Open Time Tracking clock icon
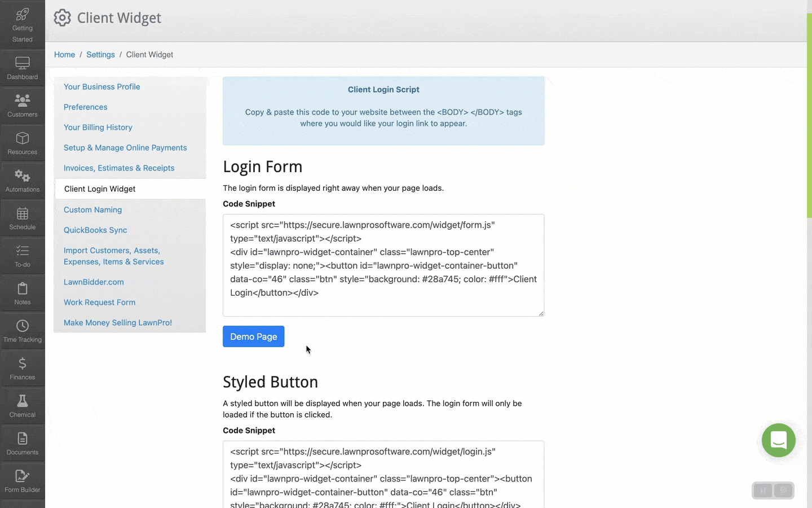Image resolution: width=812 pixels, height=508 pixels. click(x=23, y=326)
